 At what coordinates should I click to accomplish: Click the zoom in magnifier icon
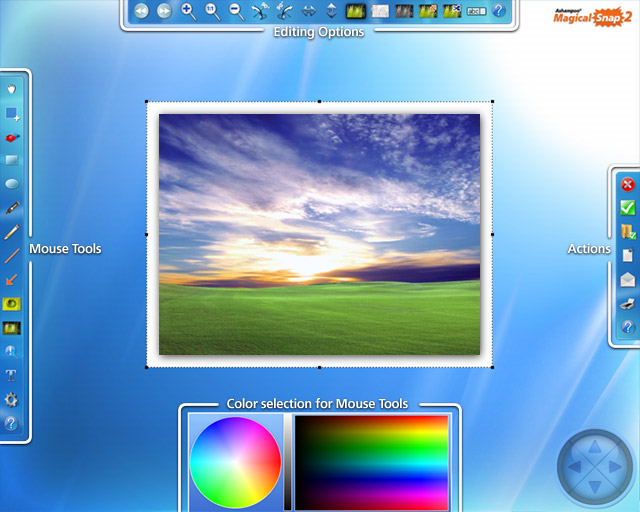[x=188, y=11]
